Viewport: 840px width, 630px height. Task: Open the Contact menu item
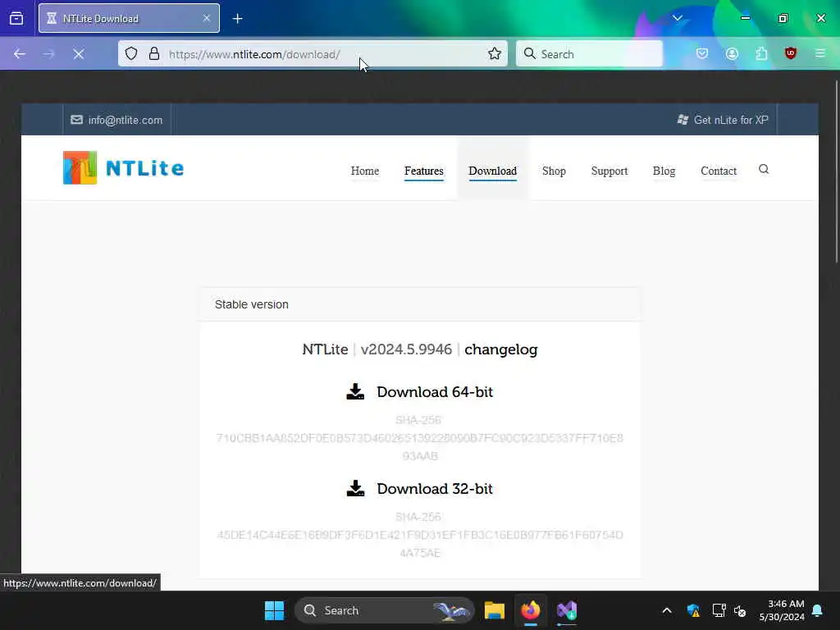pyautogui.click(x=719, y=171)
